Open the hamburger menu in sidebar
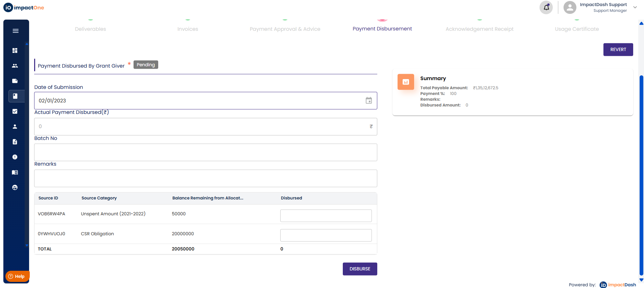The image size is (644, 288). pyautogui.click(x=16, y=31)
